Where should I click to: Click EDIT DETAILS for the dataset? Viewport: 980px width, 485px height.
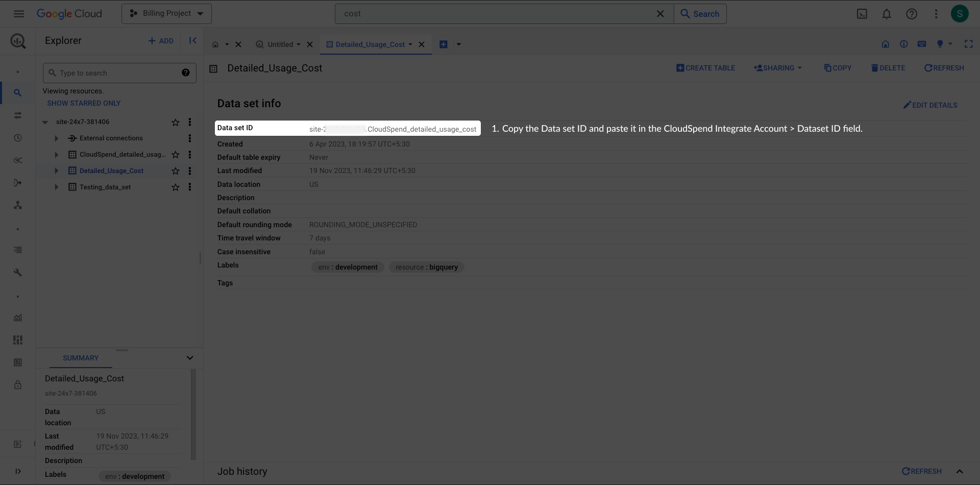tap(930, 105)
